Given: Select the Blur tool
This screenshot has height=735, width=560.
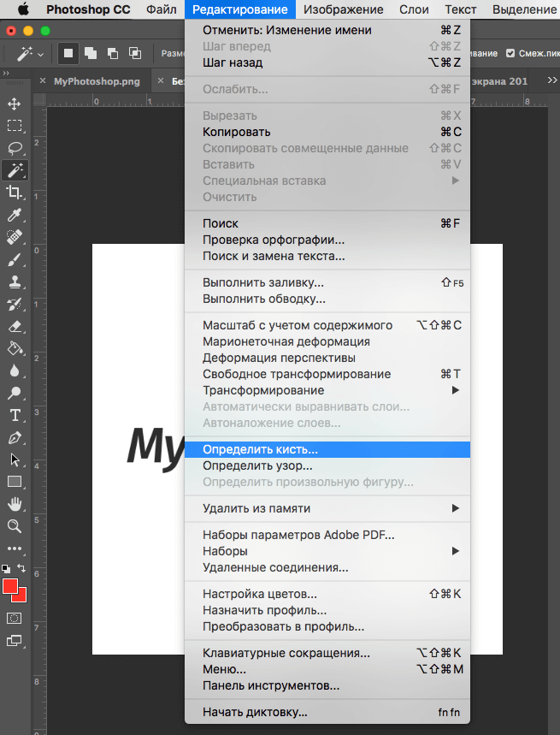Looking at the screenshot, I should pyautogui.click(x=14, y=370).
